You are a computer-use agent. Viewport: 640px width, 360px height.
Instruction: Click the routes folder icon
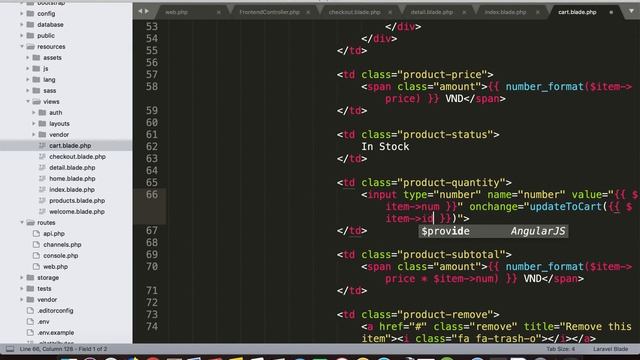(30, 222)
